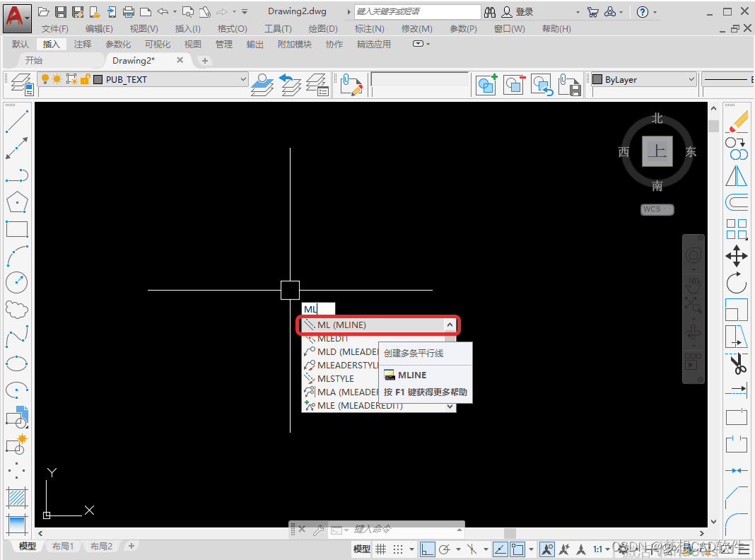755x560 pixels.
Task: Select the Rectangle draw tool
Action: tap(17, 229)
